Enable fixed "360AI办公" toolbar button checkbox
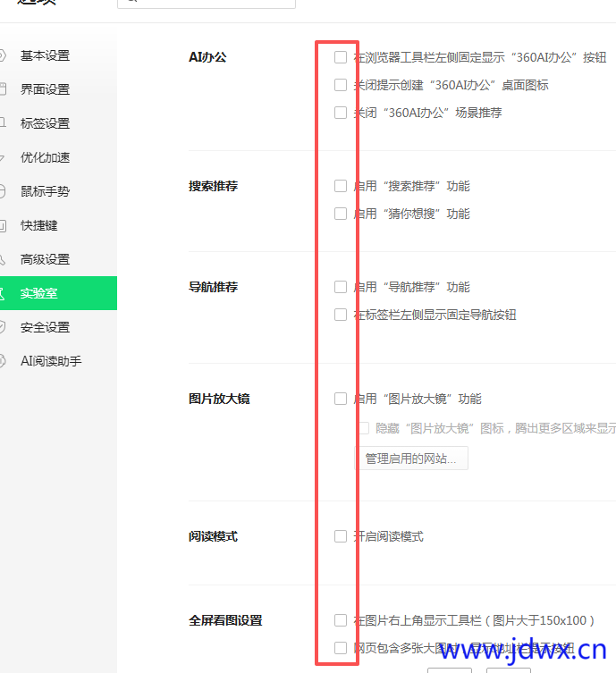 coord(341,57)
